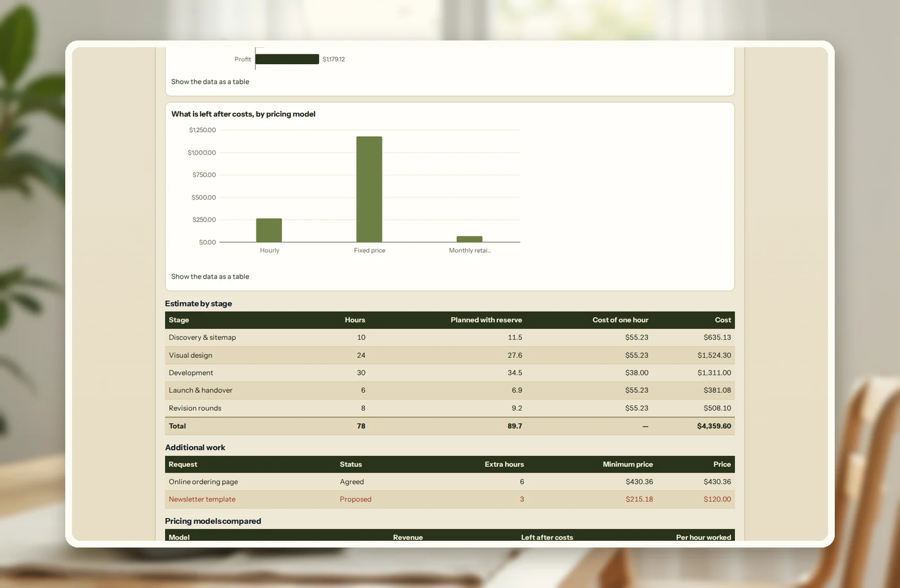Click the "Planned with reserve" column header
The image size is (900, 588).
486,320
